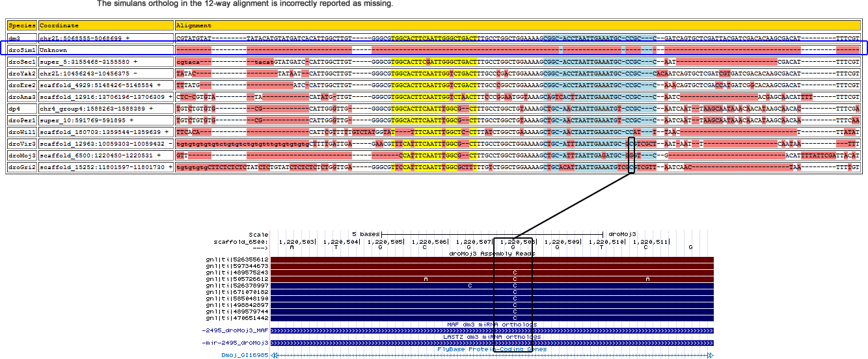Image resolution: width=868 pixels, height=359 pixels.
Task: Click the -2495_droMoj3_MAF item label
Action: tap(236, 330)
